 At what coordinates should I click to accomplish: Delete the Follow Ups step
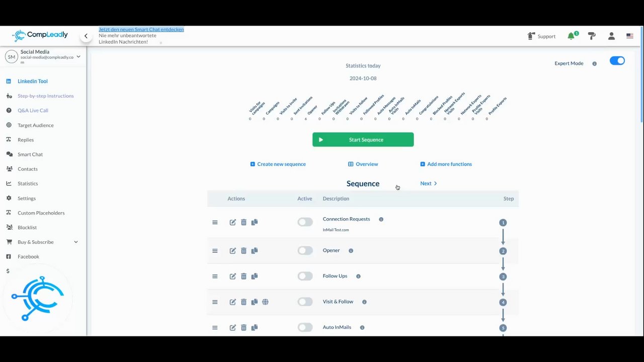(244, 277)
